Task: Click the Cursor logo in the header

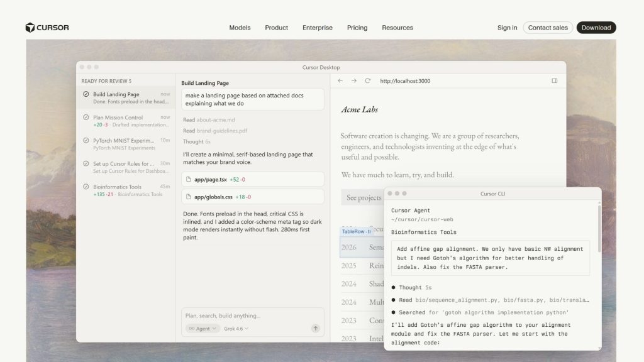Action: pos(47,28)
